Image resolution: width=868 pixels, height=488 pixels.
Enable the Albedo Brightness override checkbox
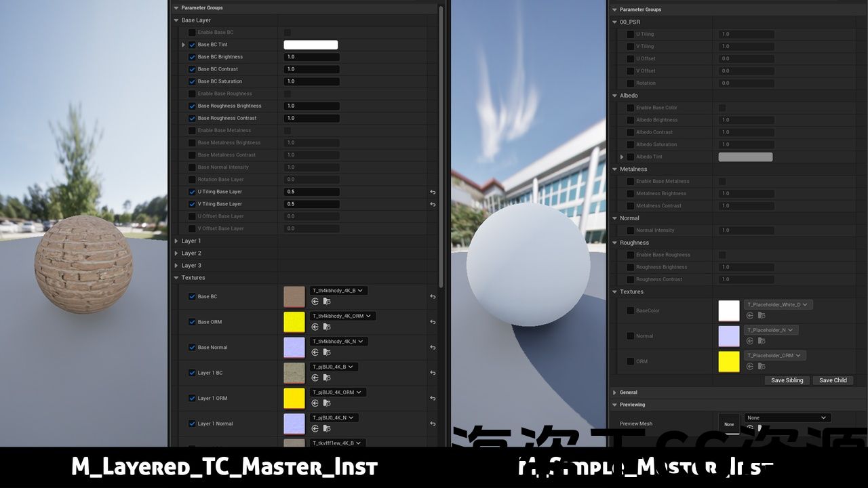(x=630, y=120)
